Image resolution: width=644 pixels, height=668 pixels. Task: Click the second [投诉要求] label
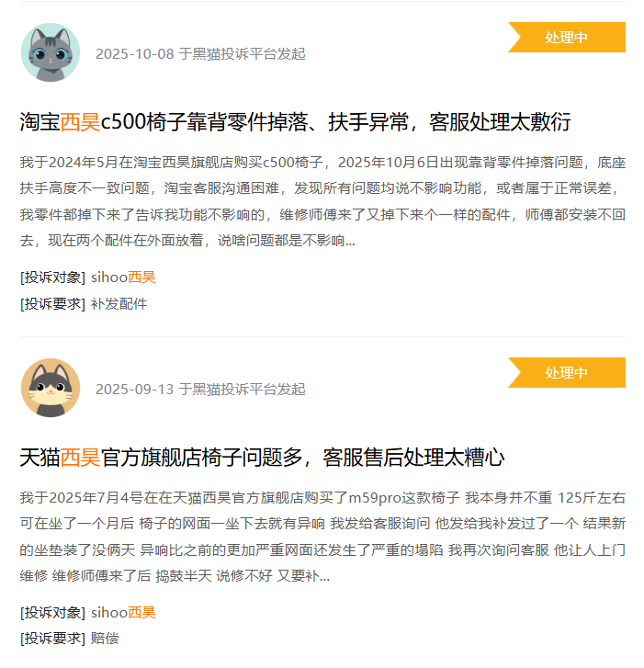click(x=52, y=639)
